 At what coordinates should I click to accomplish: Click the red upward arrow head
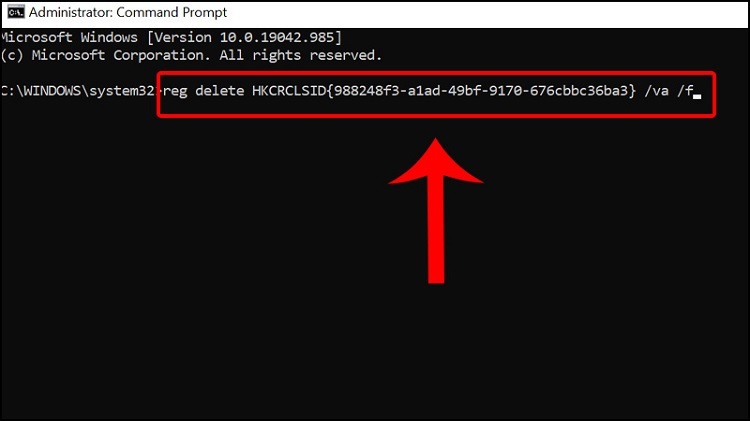pos(436,161)
